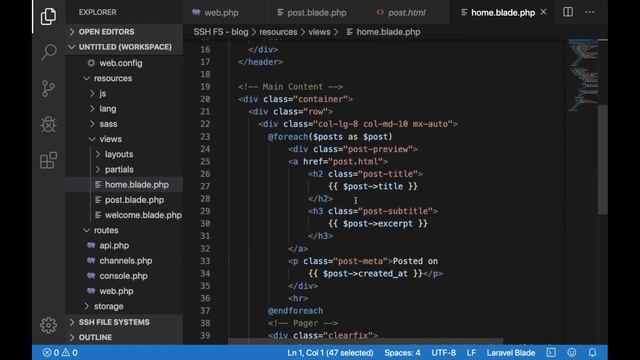Switch to the post.html tab
Image resolution: width=640 pixels, height=360 pixels.
click(407, 12)
